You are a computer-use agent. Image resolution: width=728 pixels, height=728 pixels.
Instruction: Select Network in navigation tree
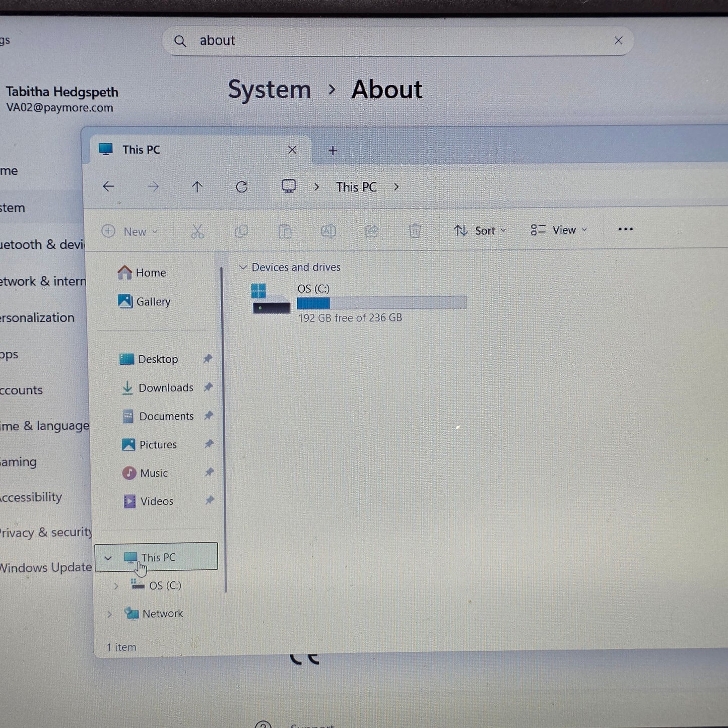tap(154, 614)
